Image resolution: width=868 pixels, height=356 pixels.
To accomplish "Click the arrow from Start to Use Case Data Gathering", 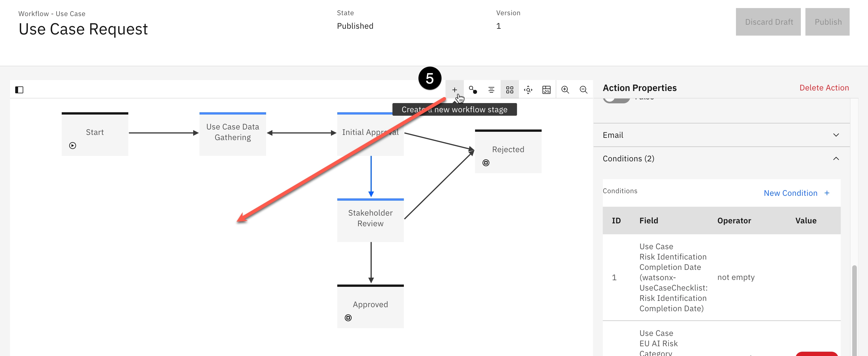I will click(164, 133).
